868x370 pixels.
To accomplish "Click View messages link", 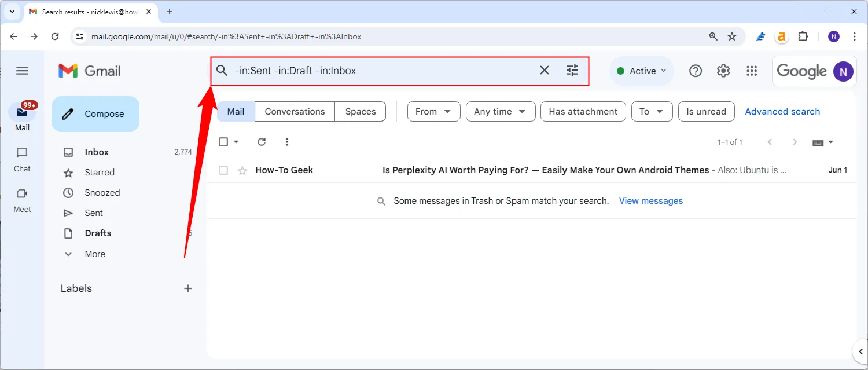I will pyautogui.click(x=651, y=201).
